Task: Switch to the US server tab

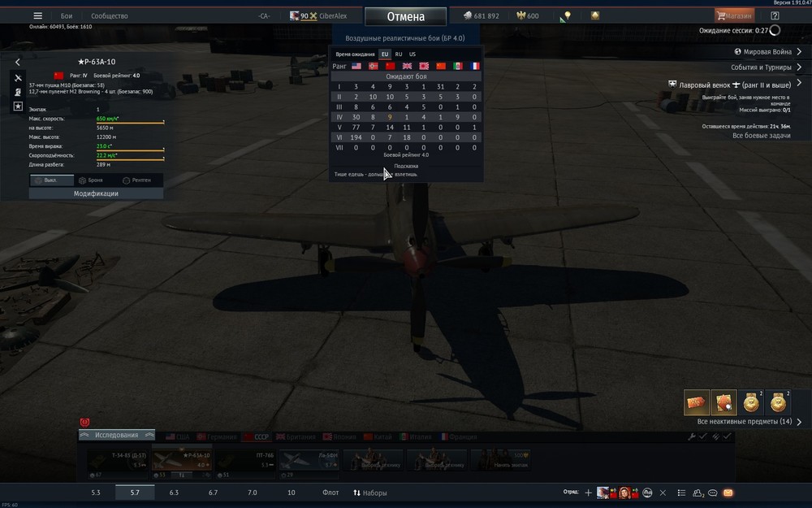Action: point(412,54)
